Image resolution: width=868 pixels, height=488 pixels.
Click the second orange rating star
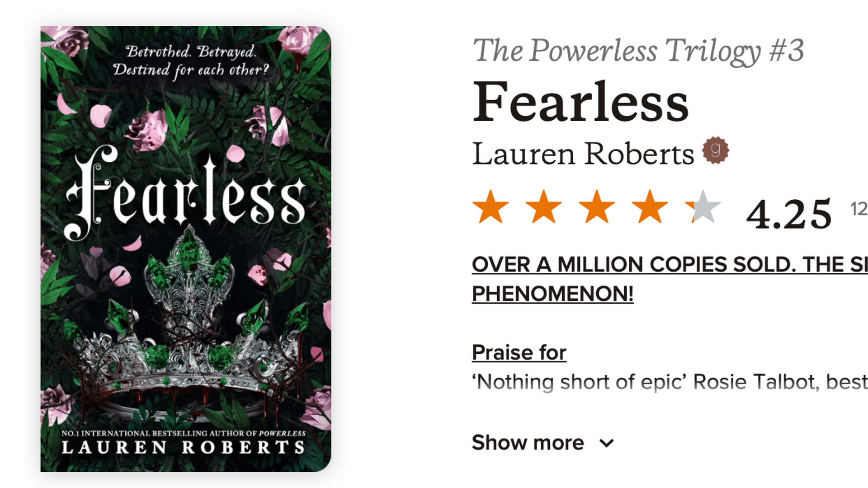(543, 207)
